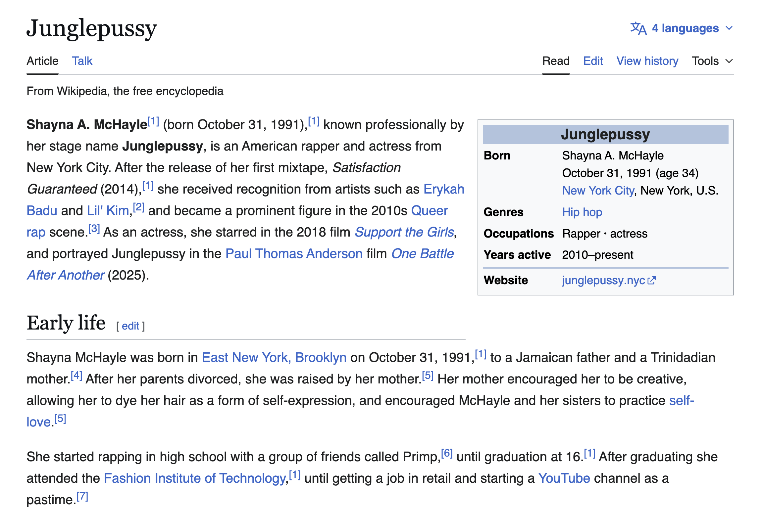Click the languages translate icon
This screenshot has width=763, height=532.
pyautogui.click(x=638, y=28)
